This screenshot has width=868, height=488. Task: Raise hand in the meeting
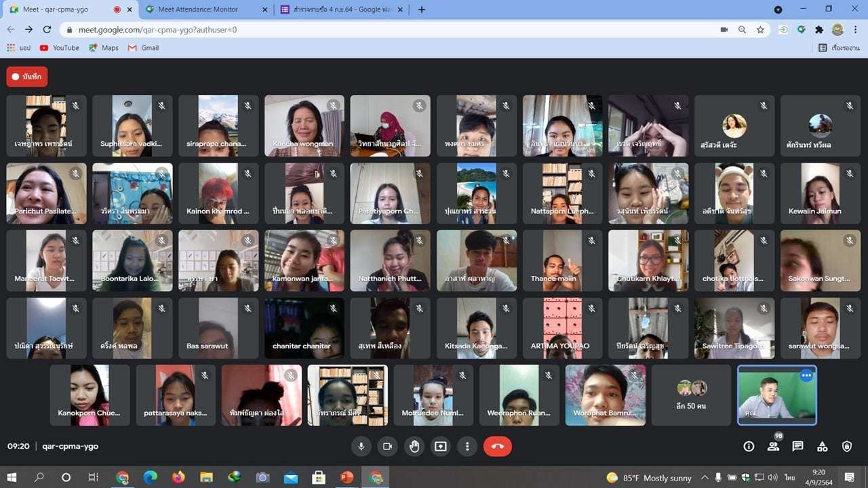(x=414, y=446)
